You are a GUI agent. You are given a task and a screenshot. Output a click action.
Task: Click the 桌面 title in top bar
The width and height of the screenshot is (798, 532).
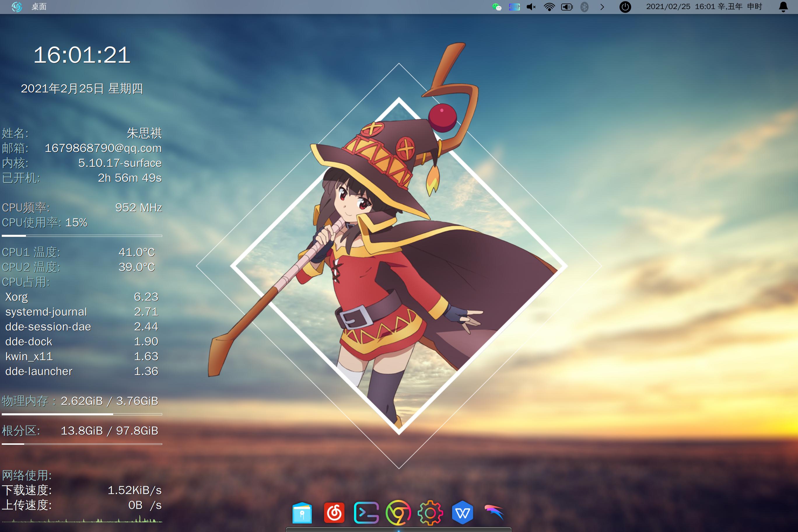pyautogui.click(x=39, y=7)
